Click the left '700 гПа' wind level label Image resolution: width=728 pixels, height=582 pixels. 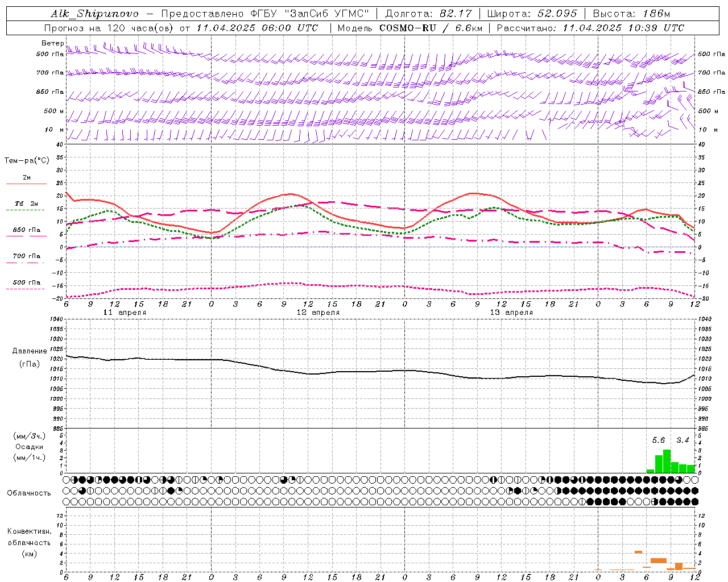[50, 73]
